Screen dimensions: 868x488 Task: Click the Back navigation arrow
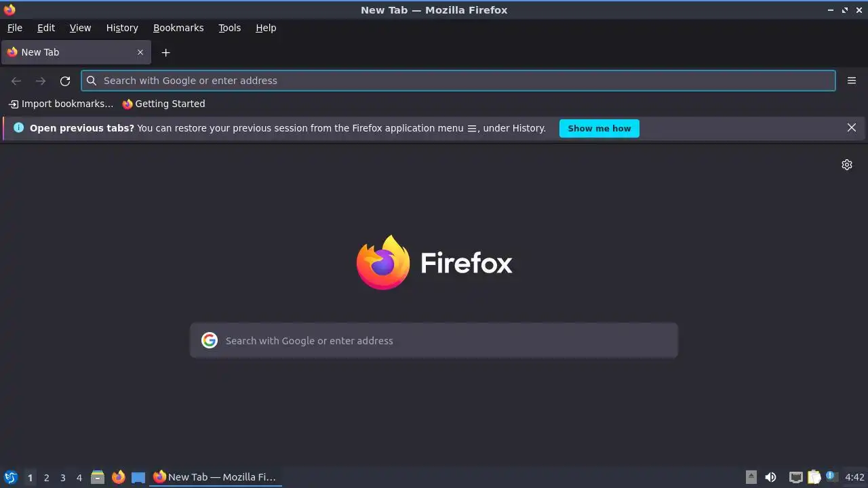tap(16, 81)
